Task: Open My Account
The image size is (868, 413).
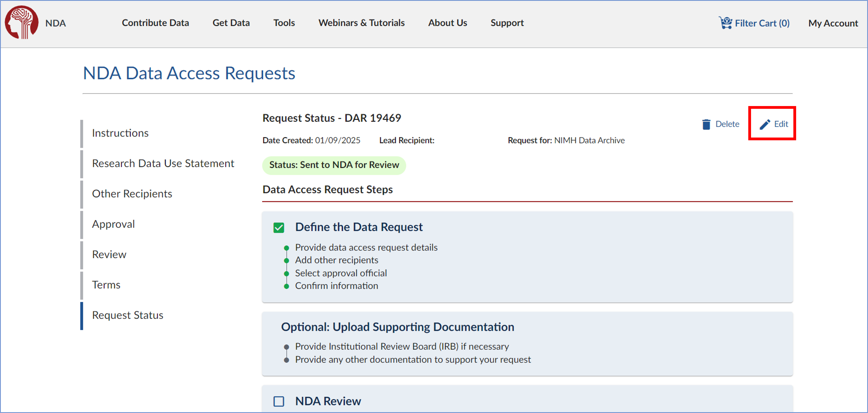Action: pyautogui.click(x=833, y=23)
